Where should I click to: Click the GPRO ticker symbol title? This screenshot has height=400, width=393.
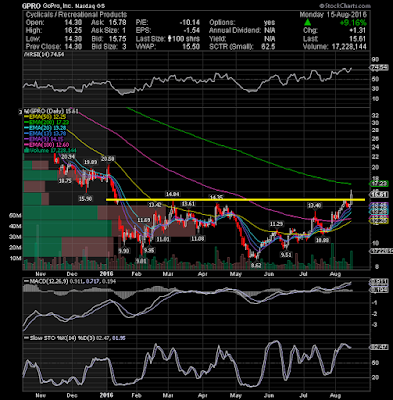point(31,6)
